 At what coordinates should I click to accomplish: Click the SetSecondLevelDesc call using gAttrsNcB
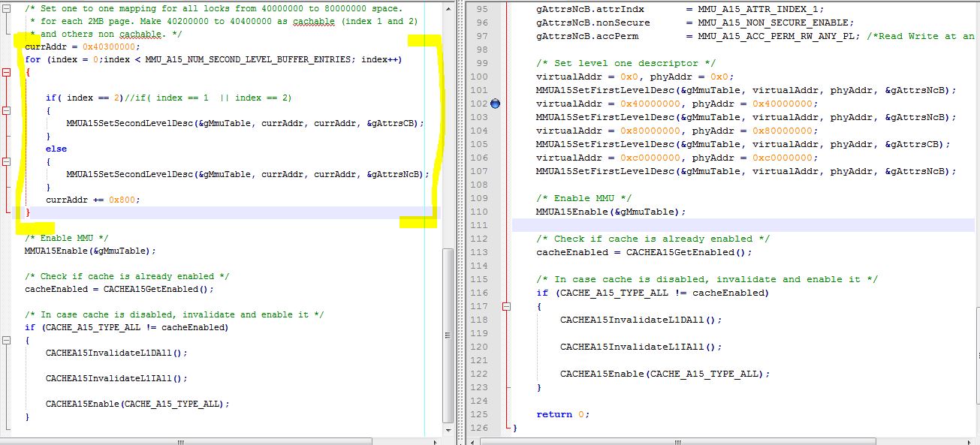tap(248, 174)
